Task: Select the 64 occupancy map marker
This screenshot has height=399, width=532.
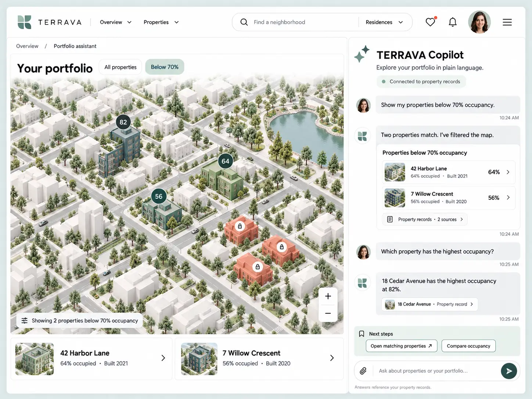Action: 225,161
